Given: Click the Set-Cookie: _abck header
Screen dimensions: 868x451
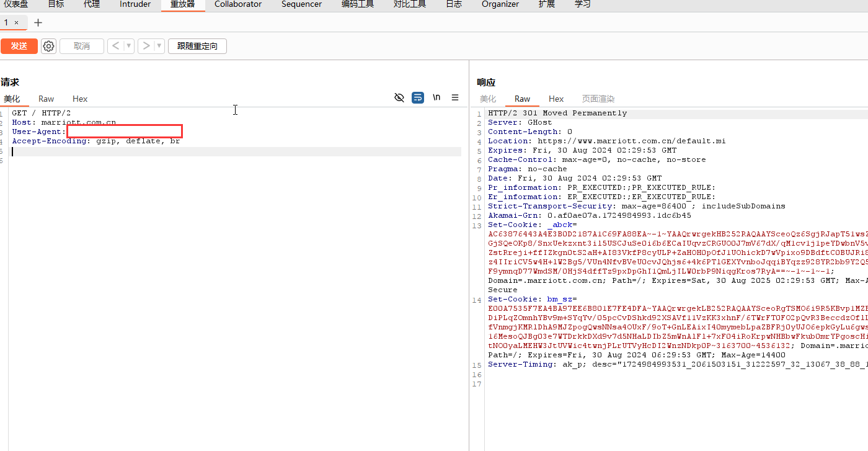Looking at the screenshot, I should (x=533, y=225).
